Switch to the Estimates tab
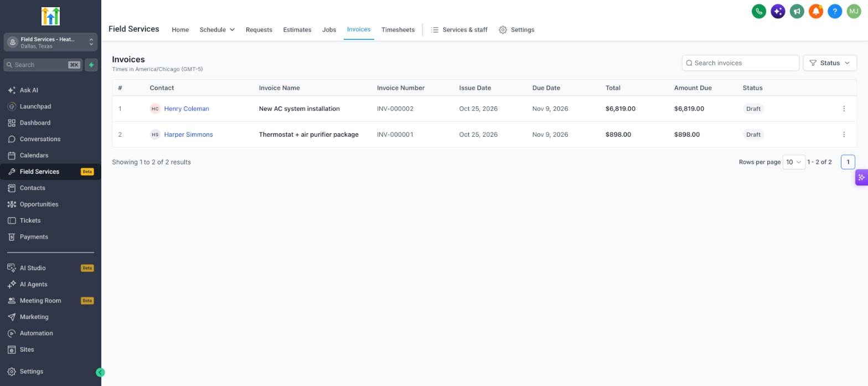The width and height of the screenshot is (868, 386). coord(297,30)
